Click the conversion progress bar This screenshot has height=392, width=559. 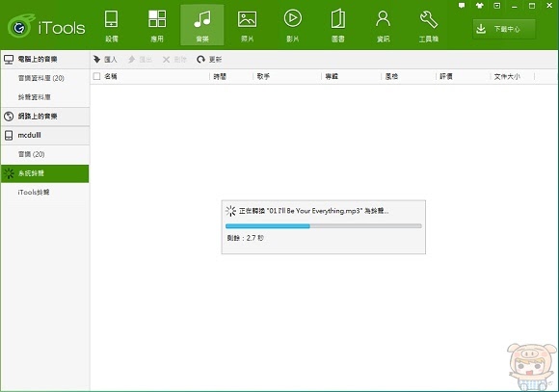tap(323, 226)
